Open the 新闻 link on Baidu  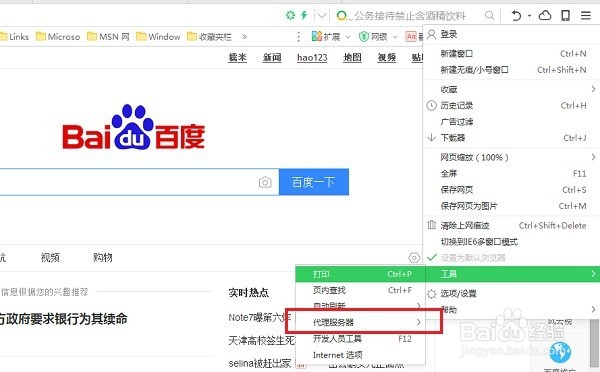272,57
